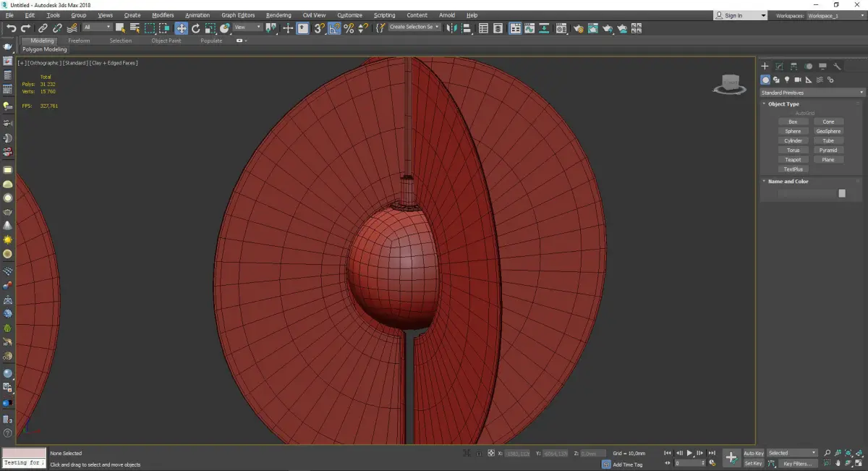Switch to the Hierarchy panel tab
This screenshot has width=868, height=471.
pyautogui.click(x=793, y=66)
